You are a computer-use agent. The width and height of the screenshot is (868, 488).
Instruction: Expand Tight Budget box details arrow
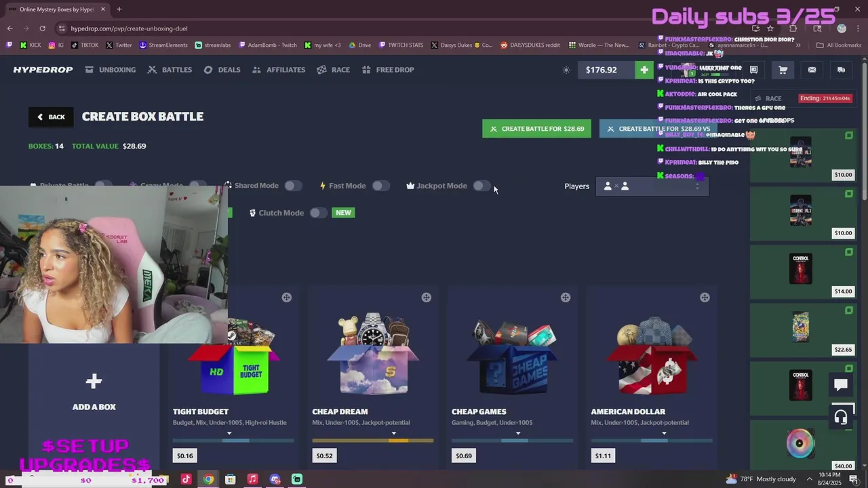[x=229, y=433]
